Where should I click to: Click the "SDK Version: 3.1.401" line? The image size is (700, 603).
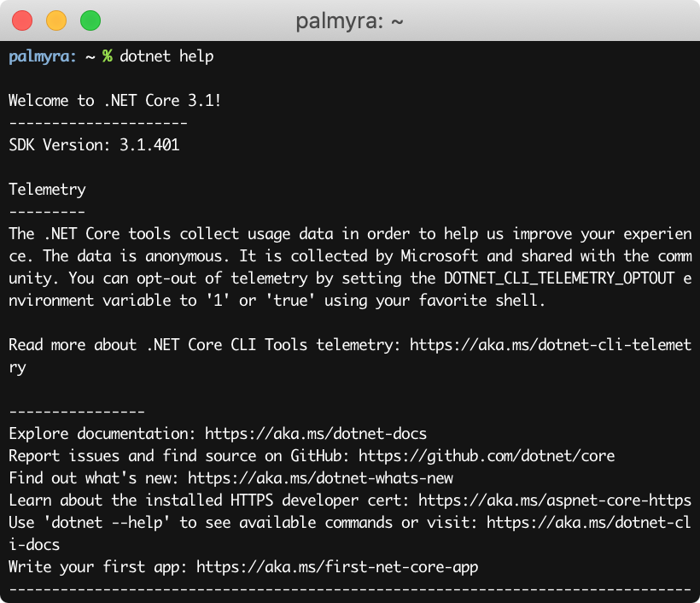coord(94,144)
